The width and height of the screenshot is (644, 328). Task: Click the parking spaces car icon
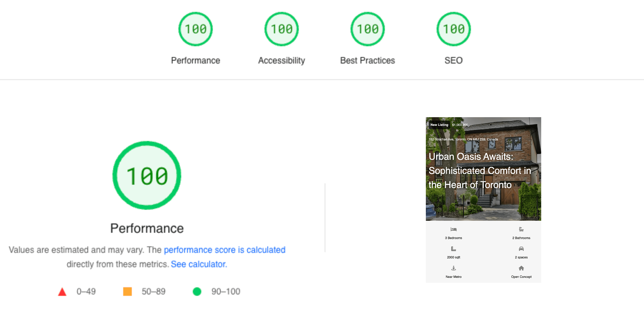(x=521, y=248)
